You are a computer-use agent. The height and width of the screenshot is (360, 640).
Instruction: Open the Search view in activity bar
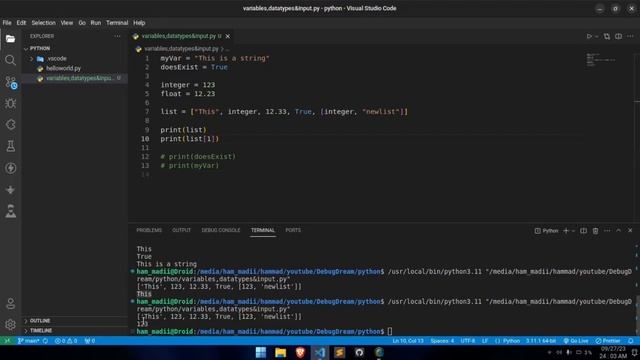click(x=11, y=60)
